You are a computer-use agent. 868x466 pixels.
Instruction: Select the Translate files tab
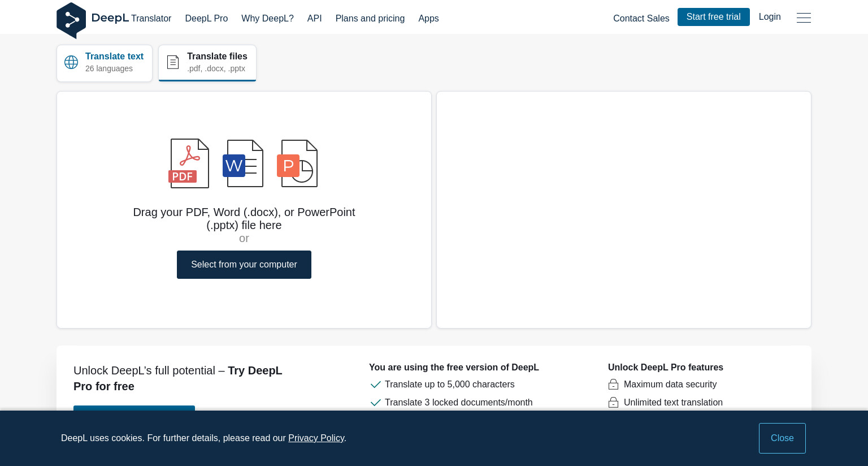click(x=207, y=63)
